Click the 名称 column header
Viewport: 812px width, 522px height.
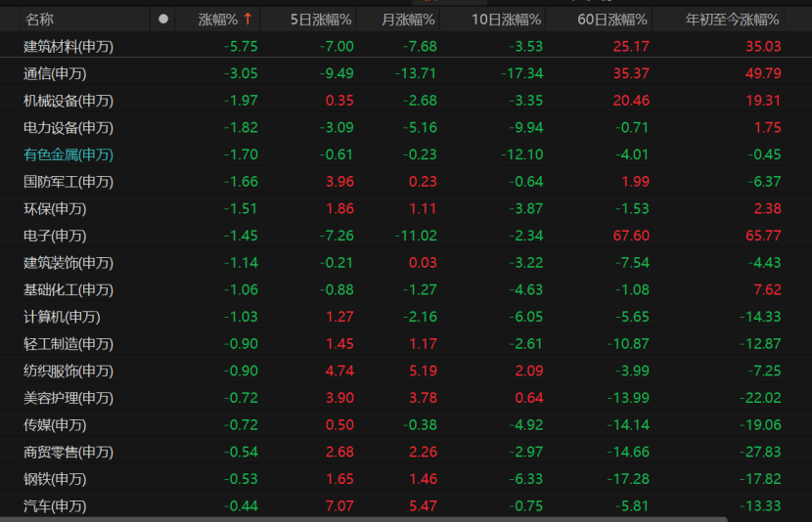pos(39,20)
